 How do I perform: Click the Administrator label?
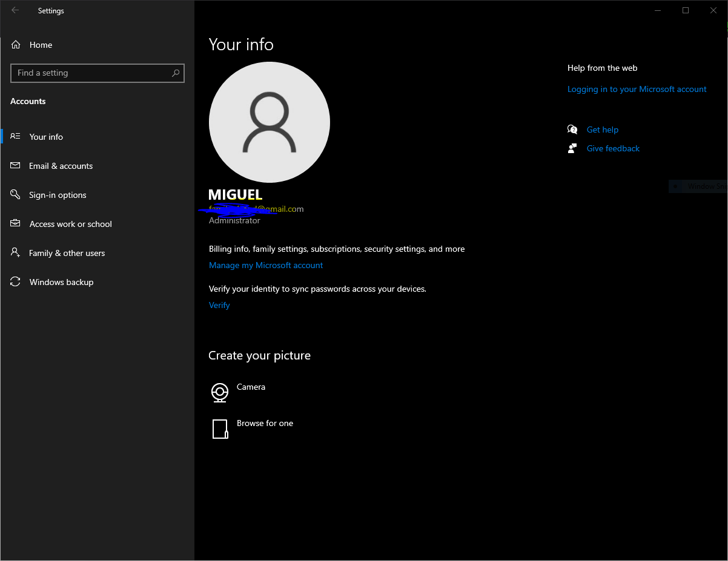coord(234,220)
